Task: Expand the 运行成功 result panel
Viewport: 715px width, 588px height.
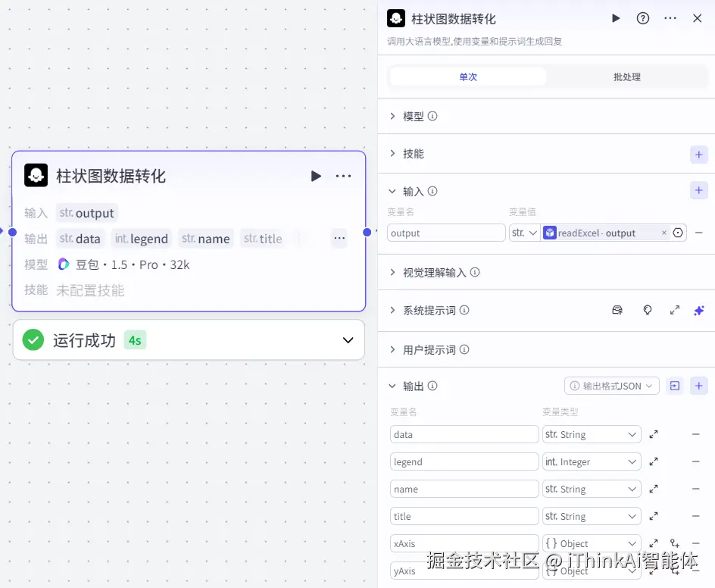Action: click(x=348, y=340)
